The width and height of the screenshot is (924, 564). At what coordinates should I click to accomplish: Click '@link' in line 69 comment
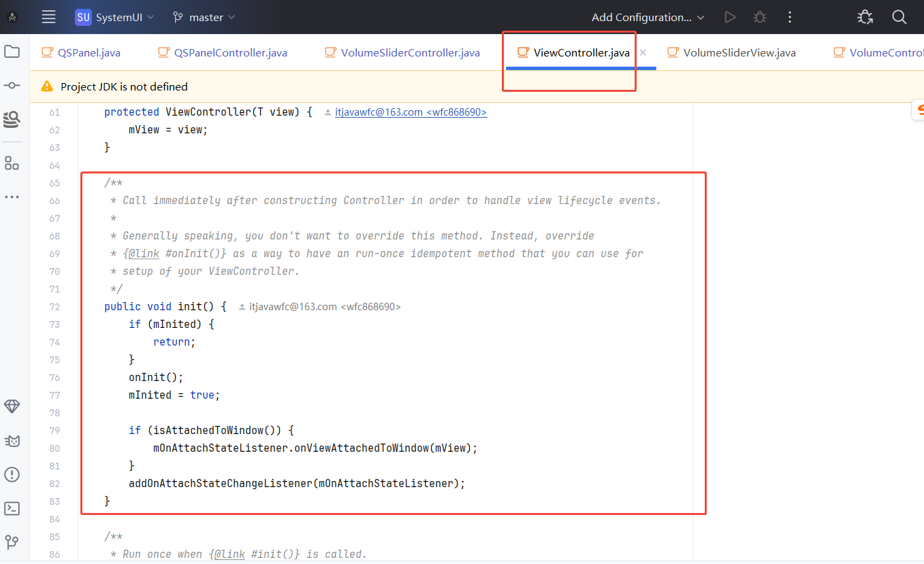[x=144, y=253]
